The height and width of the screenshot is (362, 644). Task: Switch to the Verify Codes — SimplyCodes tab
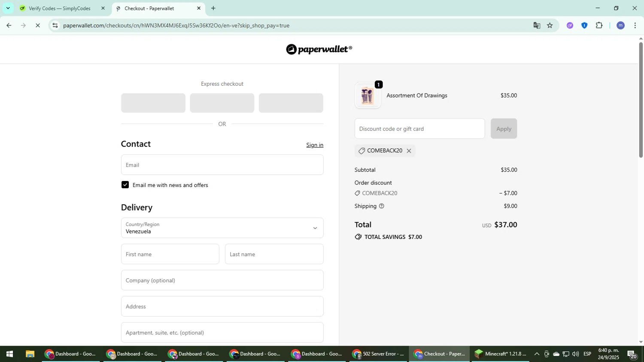pyautogui.click(x=60, y=8)
